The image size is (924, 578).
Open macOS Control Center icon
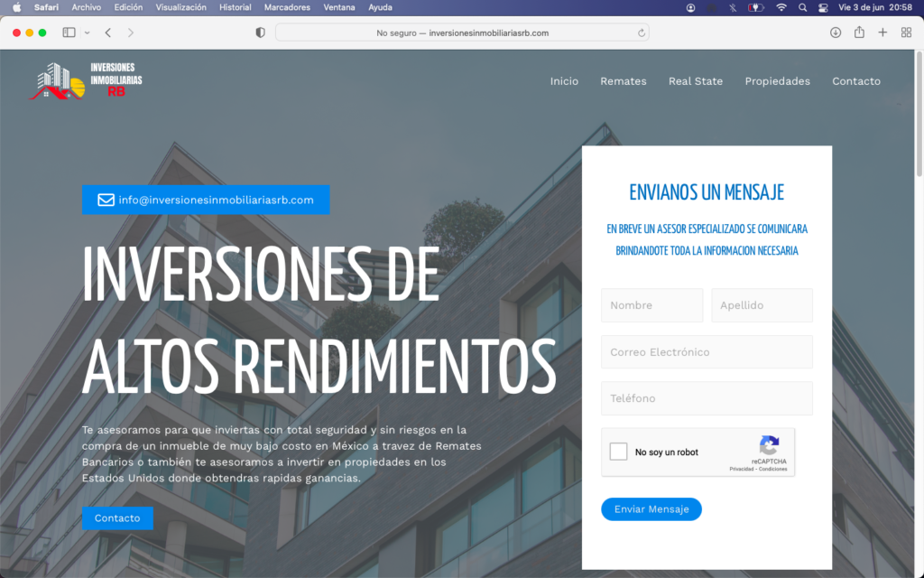pos(822,7)
